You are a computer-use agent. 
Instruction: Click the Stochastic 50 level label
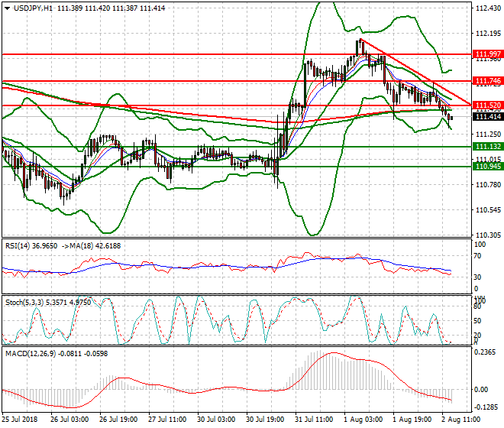pos(477,321)
